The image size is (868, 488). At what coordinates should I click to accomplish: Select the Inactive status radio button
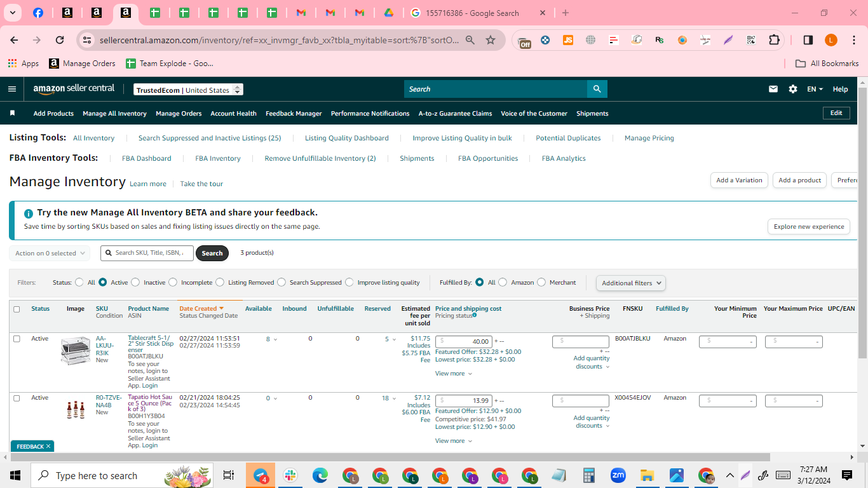point(135,283)
